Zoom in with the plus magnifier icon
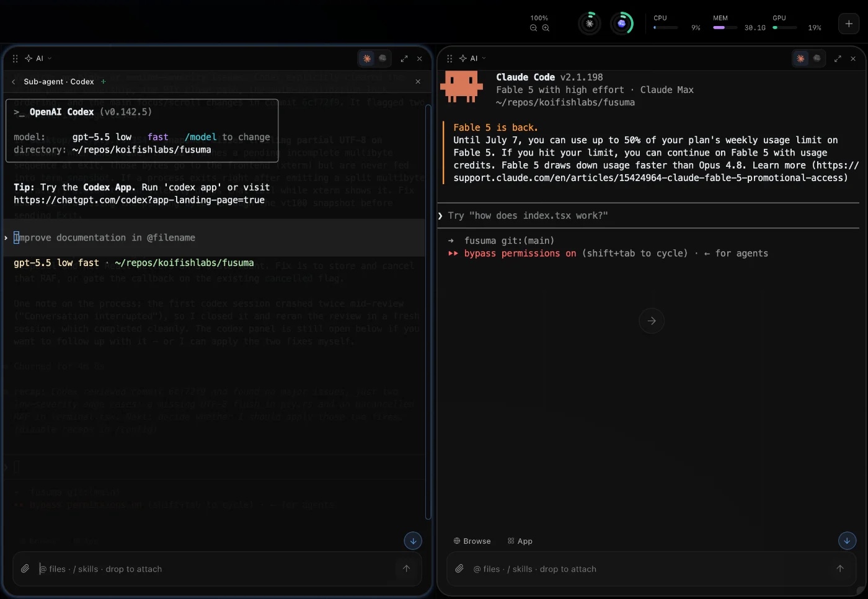 (546, 28)
